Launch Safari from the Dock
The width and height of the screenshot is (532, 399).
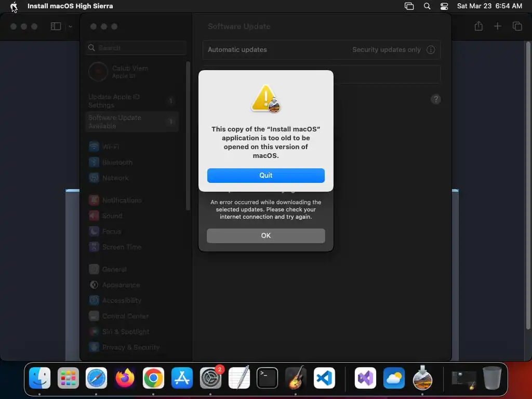(x=96, y=378)
